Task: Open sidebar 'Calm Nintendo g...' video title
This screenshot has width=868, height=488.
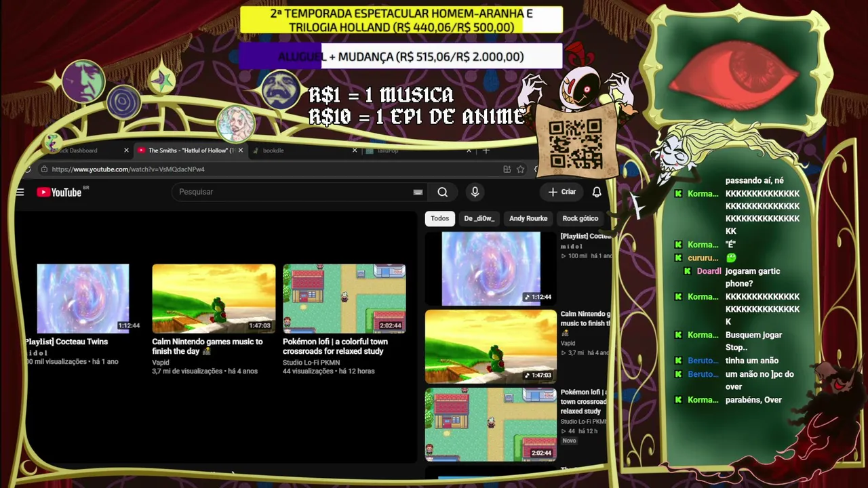Action: (x=586, y=319)
